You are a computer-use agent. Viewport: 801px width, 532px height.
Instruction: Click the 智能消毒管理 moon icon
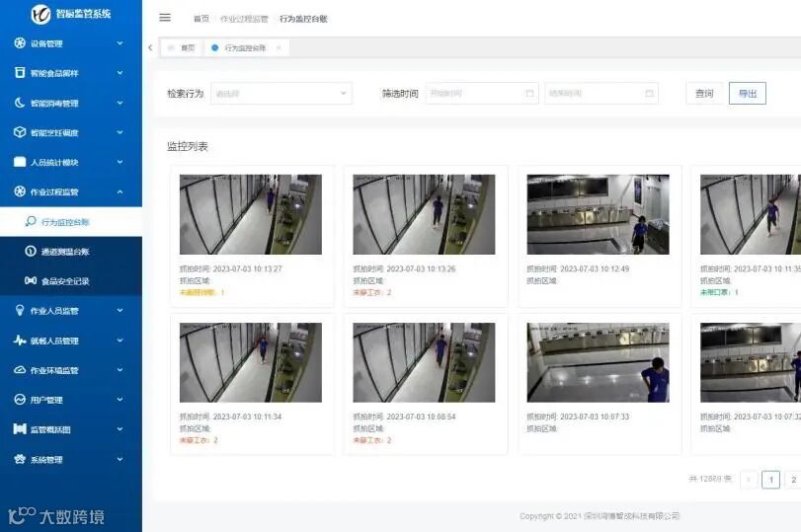(20, 103)
